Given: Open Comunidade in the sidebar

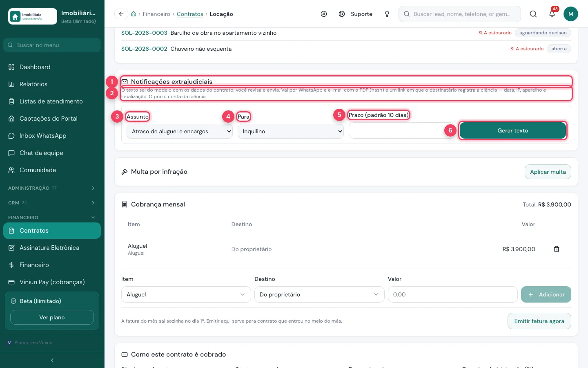Looking at the screenshot, I should (52, 170).
